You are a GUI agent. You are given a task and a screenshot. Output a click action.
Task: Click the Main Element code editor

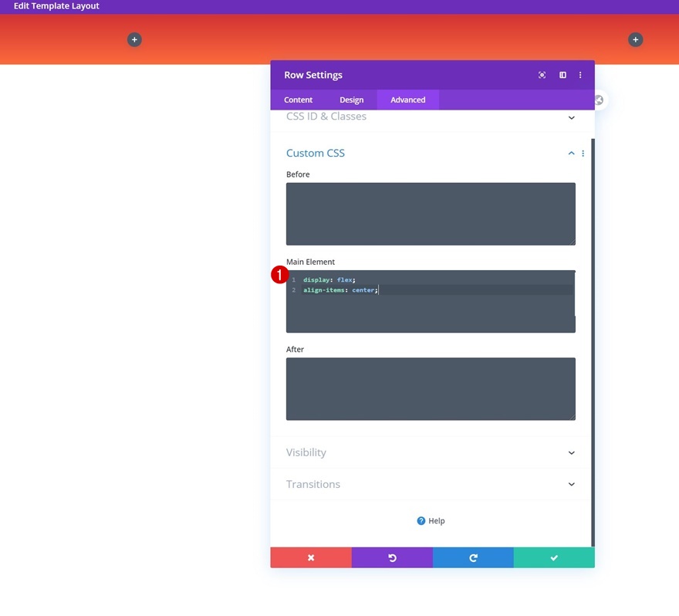pos(431,302)
